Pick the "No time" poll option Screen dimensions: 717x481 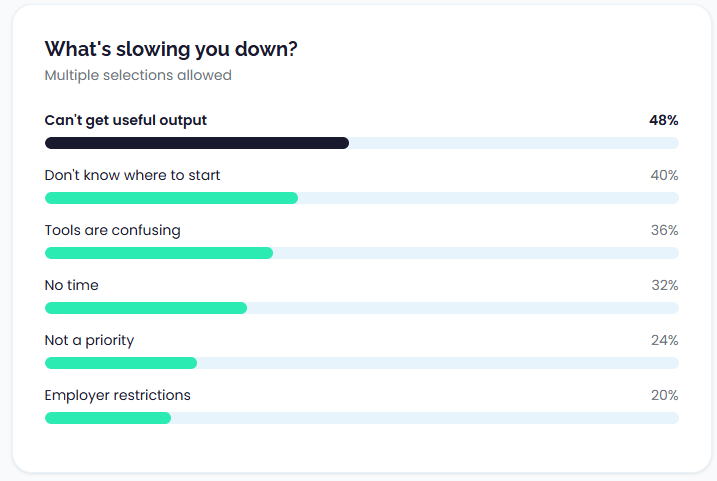click(72, 285)
